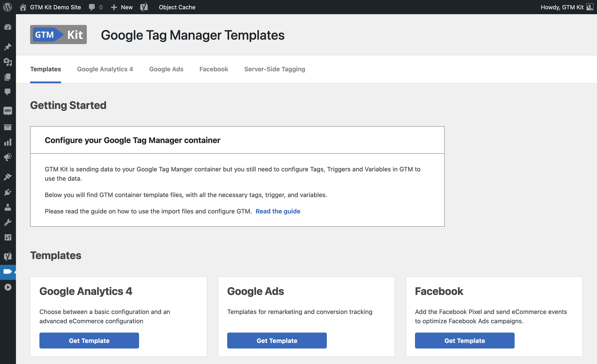Switch to the Google Analytics 4 tab
This screenshot has width=597, height=364.
click(x=105, y=69)
